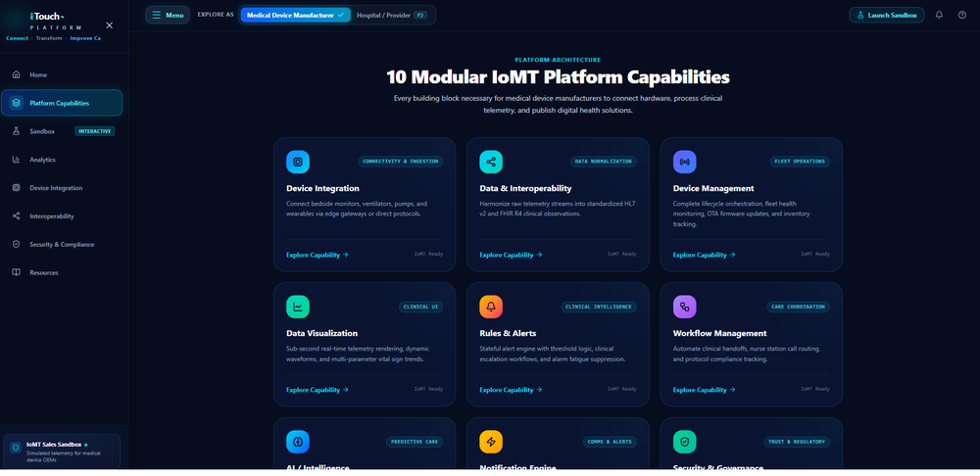The width and height of the screenshot is (980, 476).
Task: Click the iTouch Platform logo
Action: (55, 22)
